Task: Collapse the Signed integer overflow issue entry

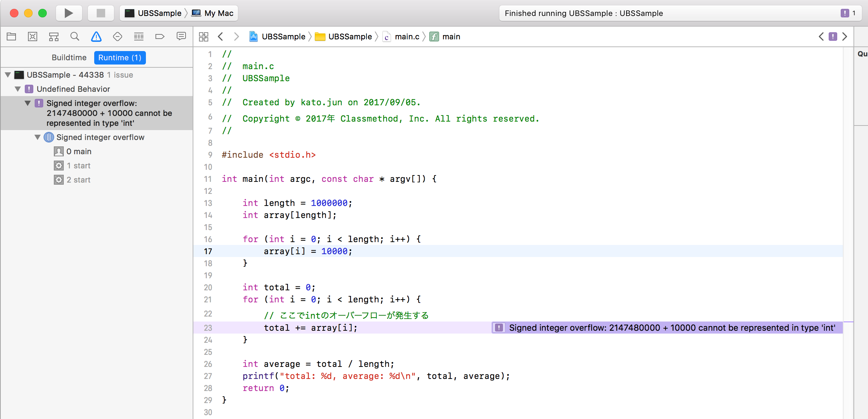Action: click(x=28, y=103)
